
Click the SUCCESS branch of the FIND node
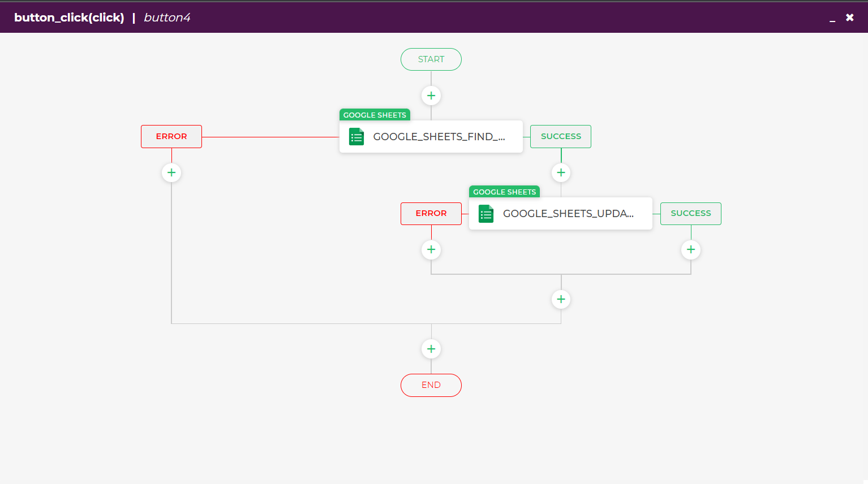click(x=560, y=136)
